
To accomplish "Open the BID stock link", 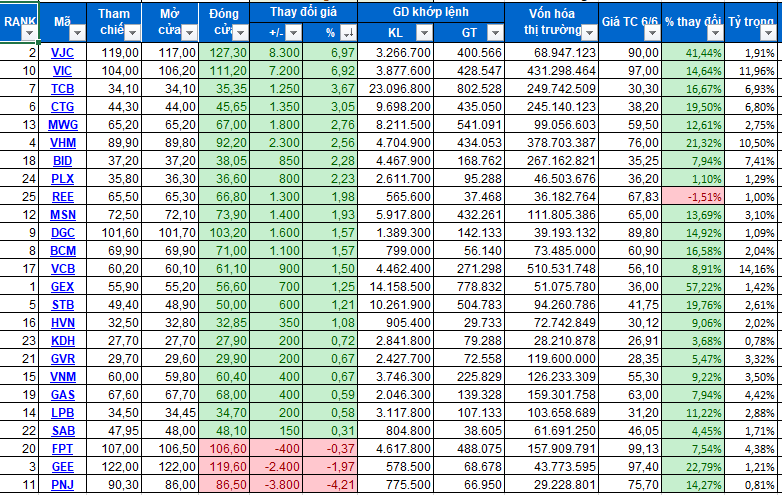I will [x=62, y=161].
